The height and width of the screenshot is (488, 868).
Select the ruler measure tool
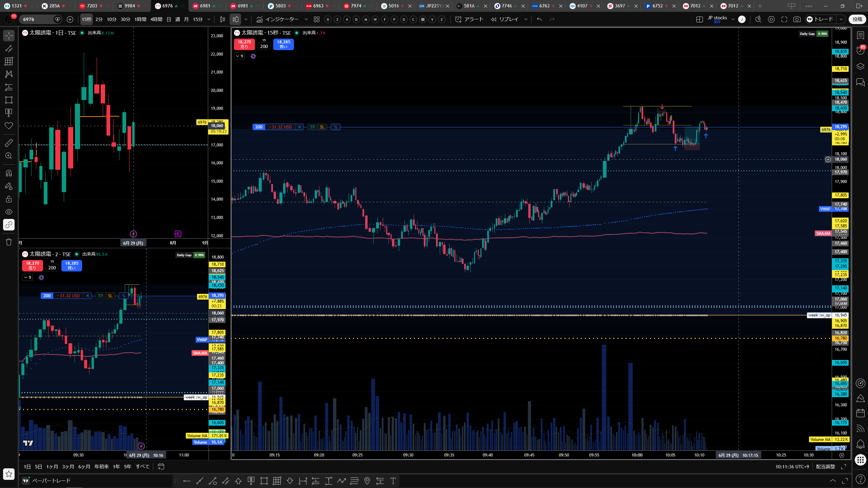[9, 143]
